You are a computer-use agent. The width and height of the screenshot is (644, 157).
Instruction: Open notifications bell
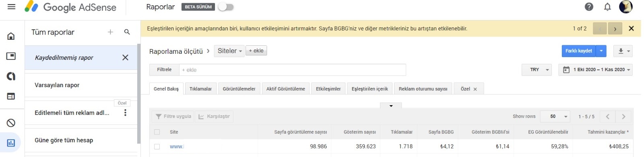[x=607, y=7]
